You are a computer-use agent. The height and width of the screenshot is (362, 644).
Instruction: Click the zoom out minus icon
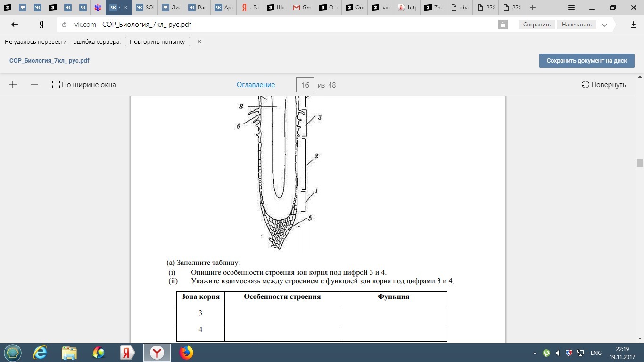click(34, 85)
